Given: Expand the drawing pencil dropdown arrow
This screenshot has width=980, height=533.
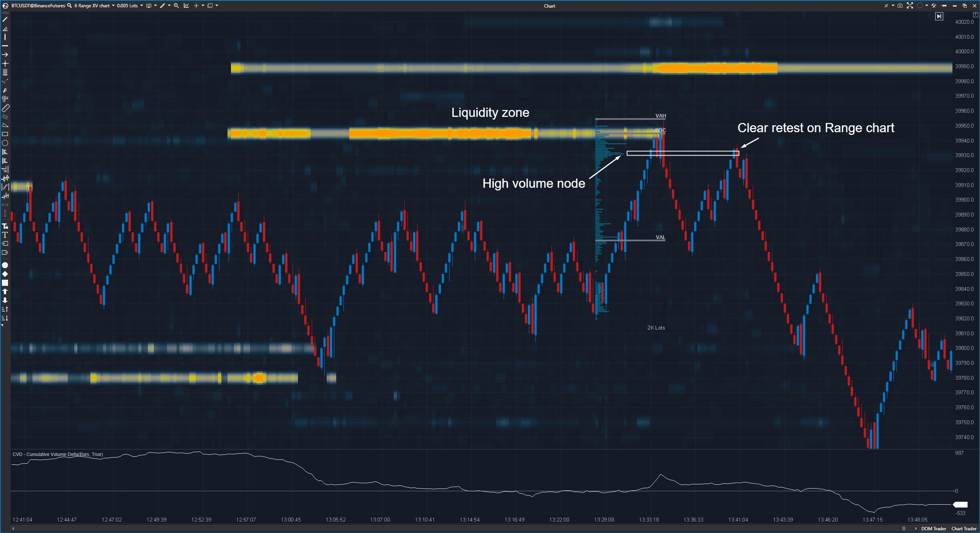Looking at the screenshot, I should (x=169, y=6).
